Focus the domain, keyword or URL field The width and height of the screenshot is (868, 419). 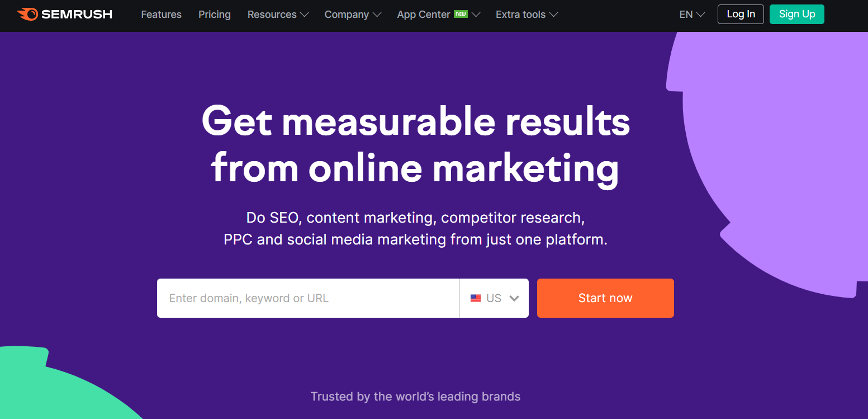coord(308,298)
